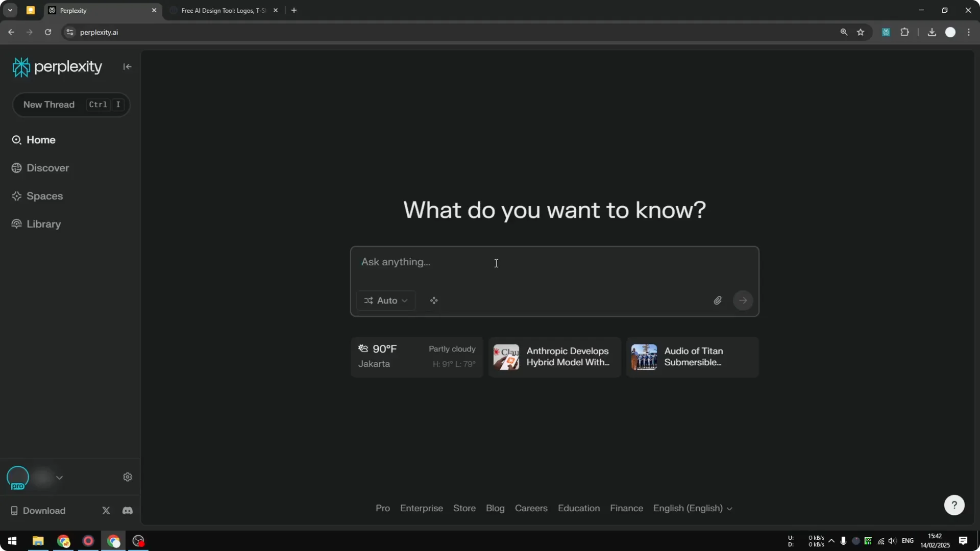Open Library in the sidebar
This screenshot has width=980, height=551.
click(x=43, y=224)
